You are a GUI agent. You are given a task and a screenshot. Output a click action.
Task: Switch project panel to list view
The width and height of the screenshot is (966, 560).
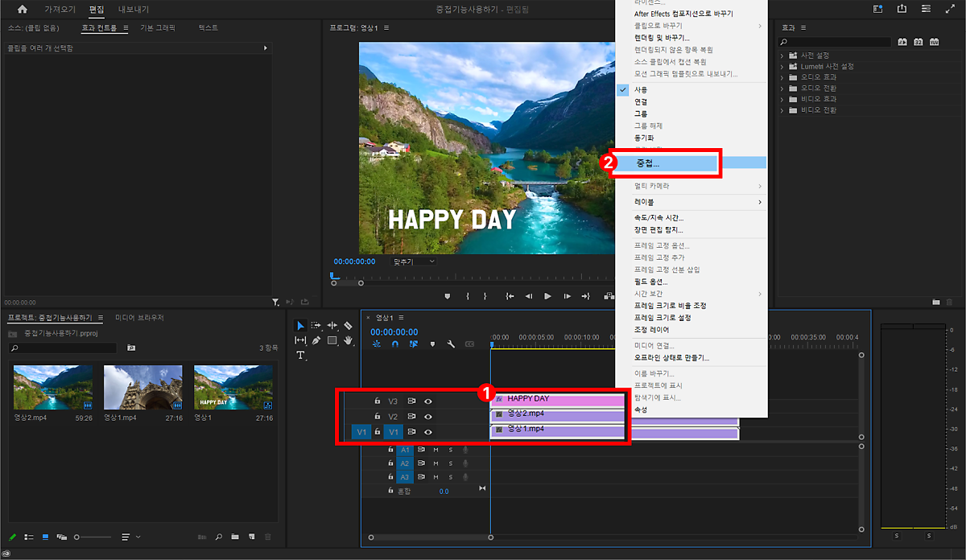pyautogui.click(x=29, y=537)
